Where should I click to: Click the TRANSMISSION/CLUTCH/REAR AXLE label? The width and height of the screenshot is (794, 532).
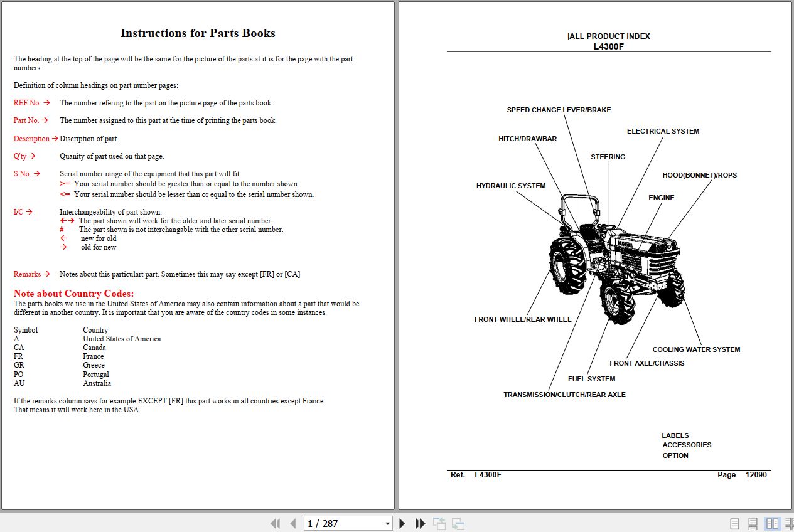click(564, 395)
